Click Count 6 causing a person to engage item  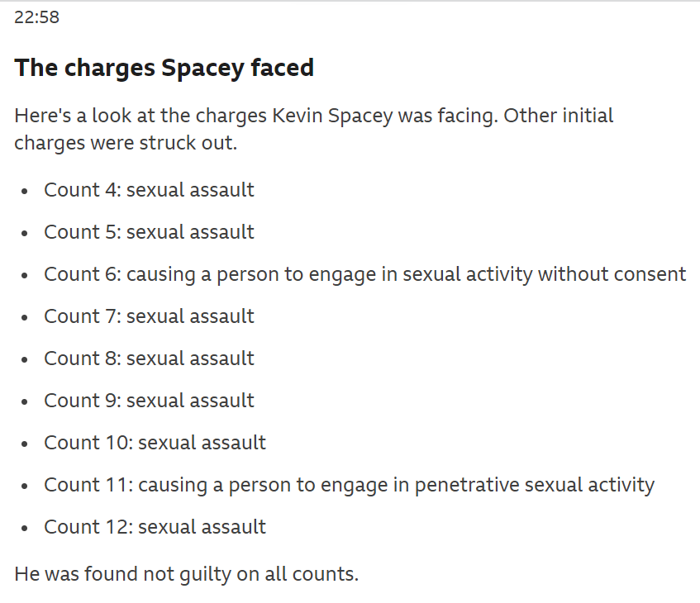click(364, 274)
